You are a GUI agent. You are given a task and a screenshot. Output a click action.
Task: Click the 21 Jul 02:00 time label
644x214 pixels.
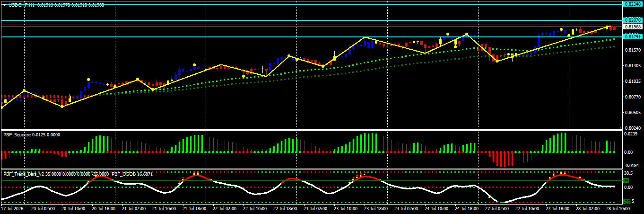tap(134, 208)
